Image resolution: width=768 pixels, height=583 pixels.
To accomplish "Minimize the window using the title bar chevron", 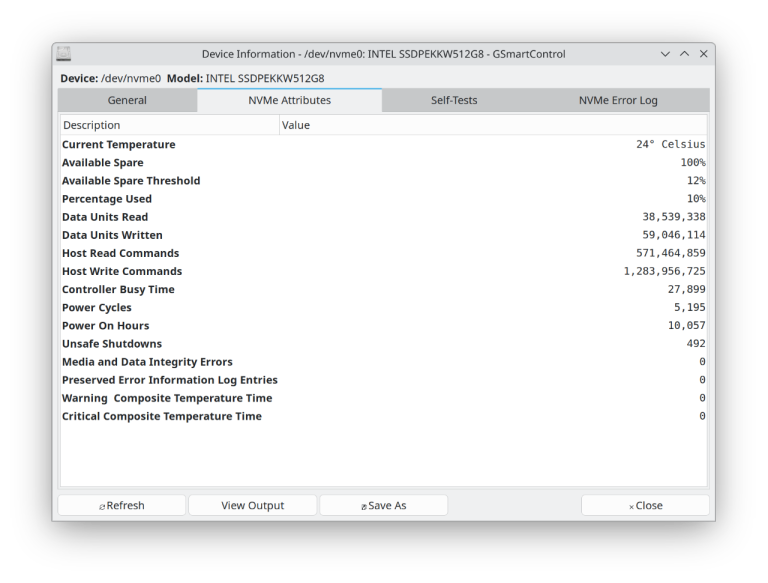I will 665,54.
